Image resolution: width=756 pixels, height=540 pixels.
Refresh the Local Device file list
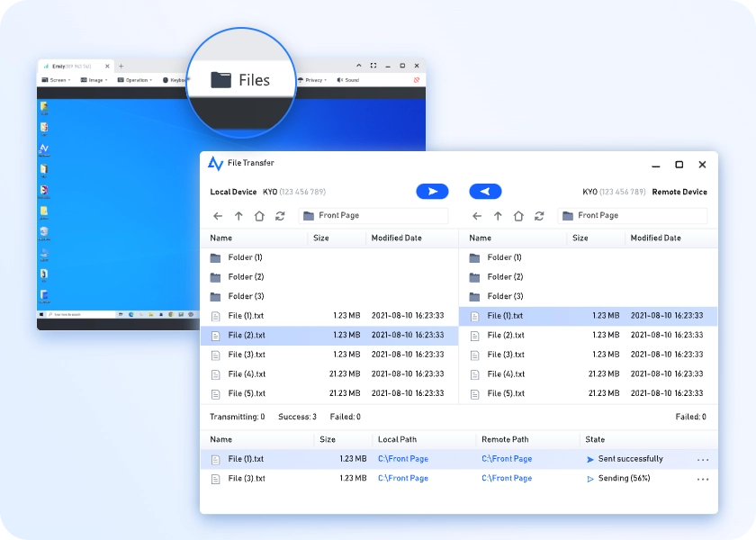point(280,216)
